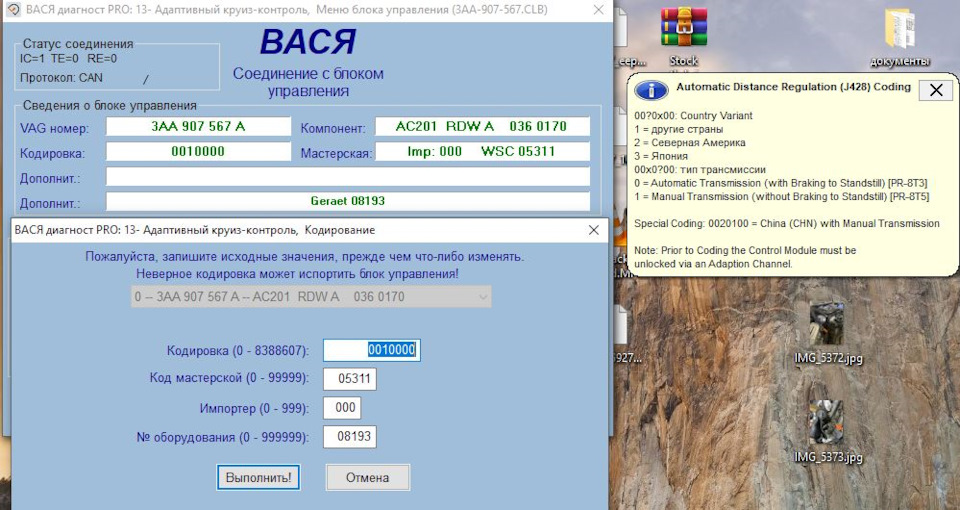
Task: Click 'Неверное кодировка может испортить' warning text
Action: point(297,274)
